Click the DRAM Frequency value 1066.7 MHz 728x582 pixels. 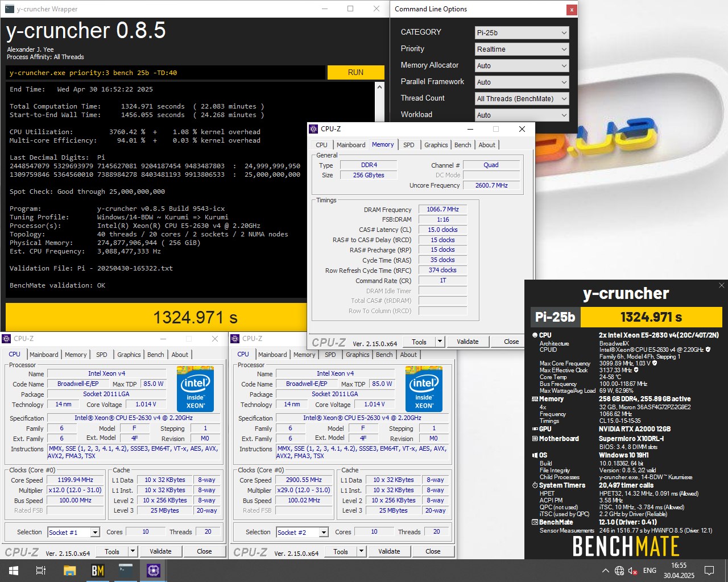pyautogui.click(x=442, y=210)
